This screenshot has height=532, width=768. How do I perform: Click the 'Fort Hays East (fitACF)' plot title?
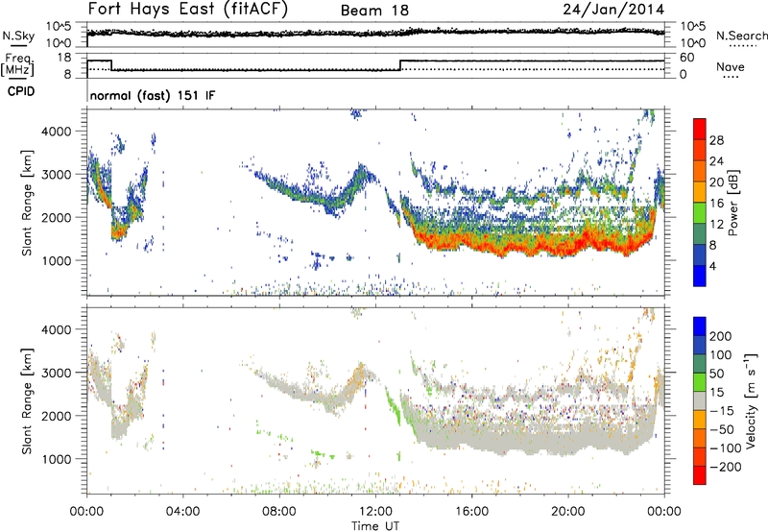(x=187, y=9)
